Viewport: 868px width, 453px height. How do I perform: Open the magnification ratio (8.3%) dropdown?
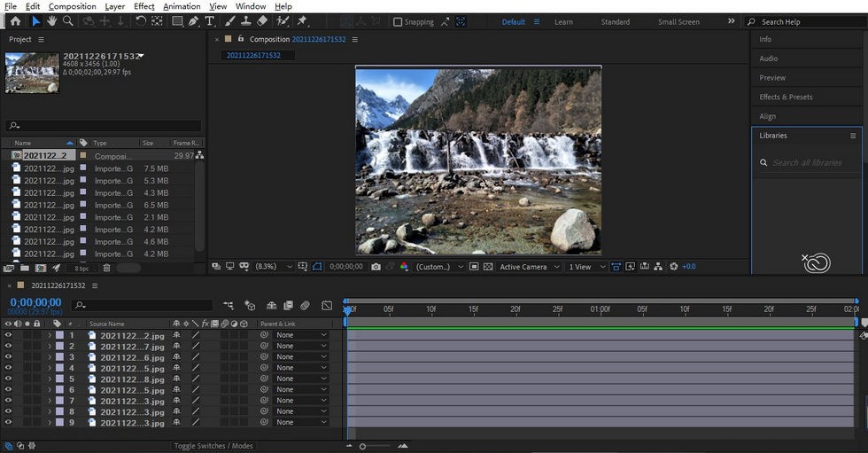[x=270, y=267]
